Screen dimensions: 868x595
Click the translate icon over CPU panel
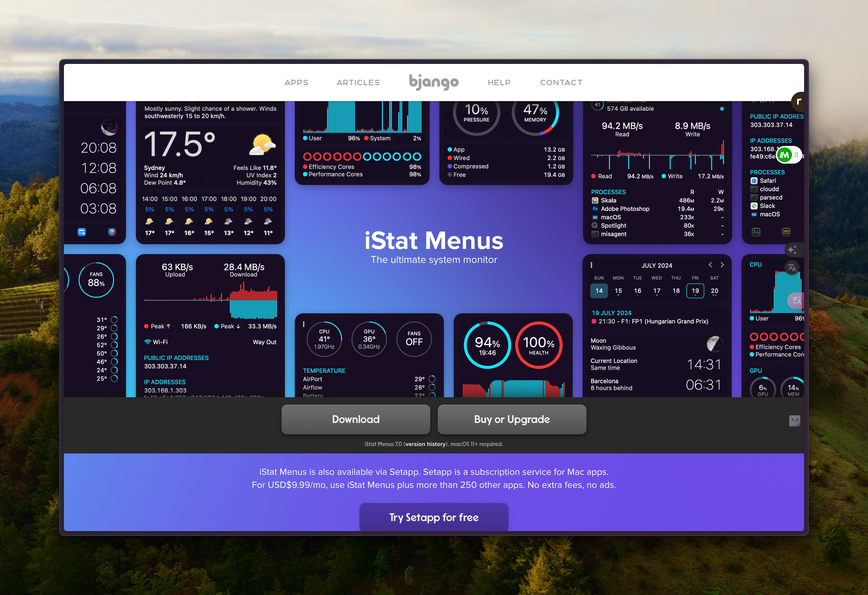(792, 268)
